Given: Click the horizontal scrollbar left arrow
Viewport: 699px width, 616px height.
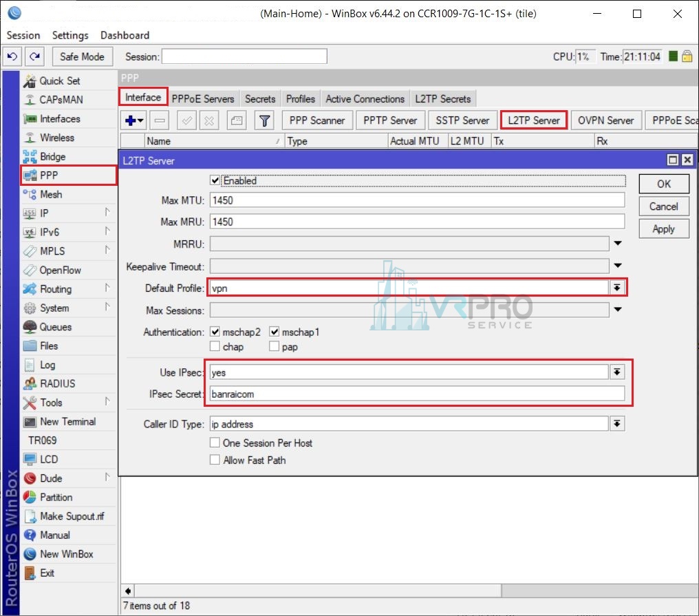Looking at the screenshot, I should pyautogui.click(x=128, y=591).
